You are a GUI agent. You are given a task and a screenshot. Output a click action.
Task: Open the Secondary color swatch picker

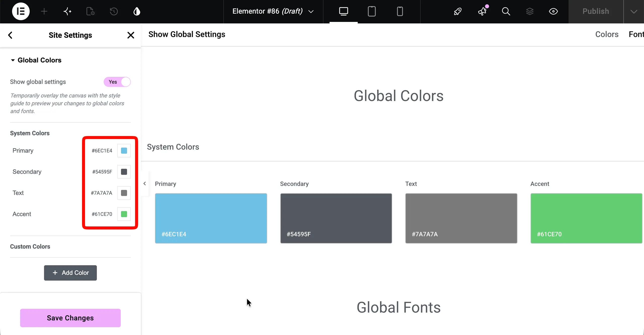coord(124,172)
